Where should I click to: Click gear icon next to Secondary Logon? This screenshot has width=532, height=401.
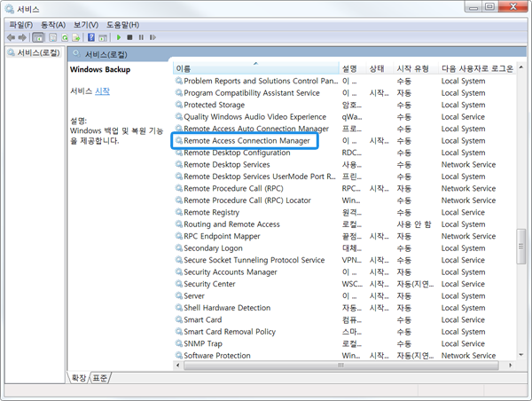(x=179, y=248)
